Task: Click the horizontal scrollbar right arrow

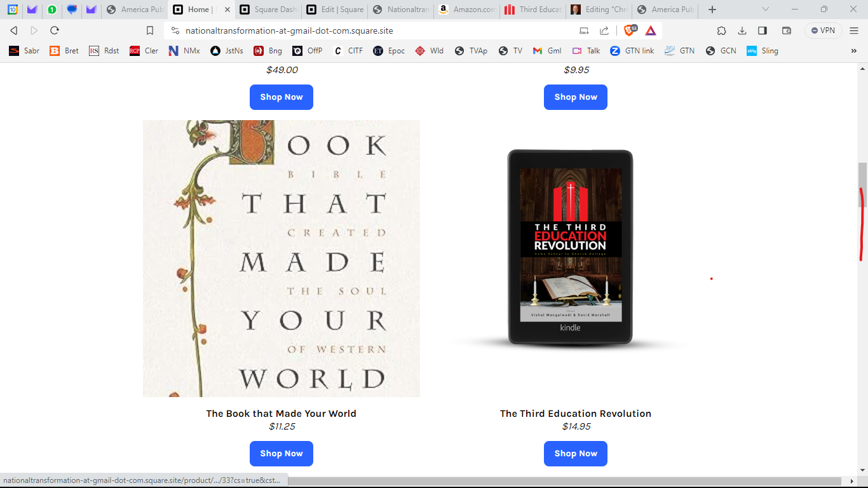Action: (x=852, y=481)
